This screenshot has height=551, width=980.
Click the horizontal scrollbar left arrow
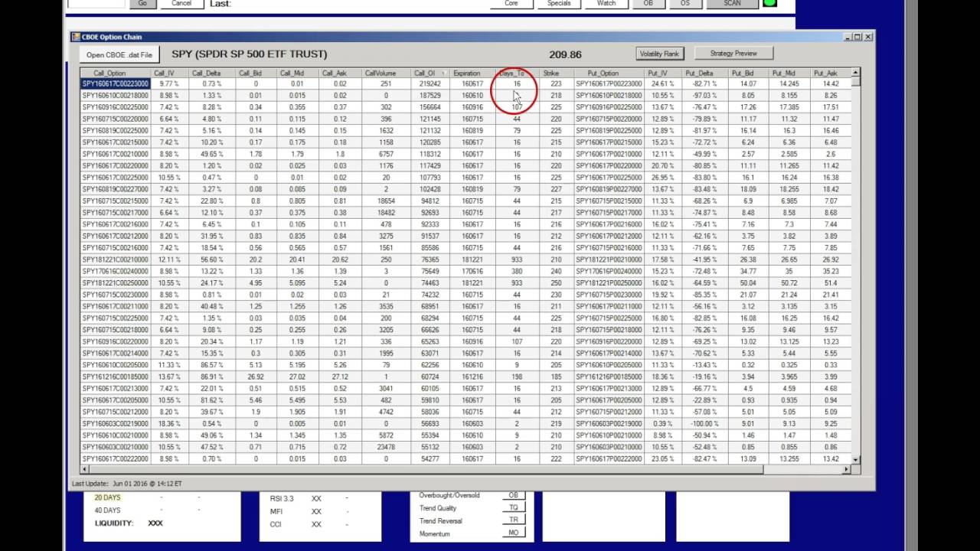tap(84, 468)
